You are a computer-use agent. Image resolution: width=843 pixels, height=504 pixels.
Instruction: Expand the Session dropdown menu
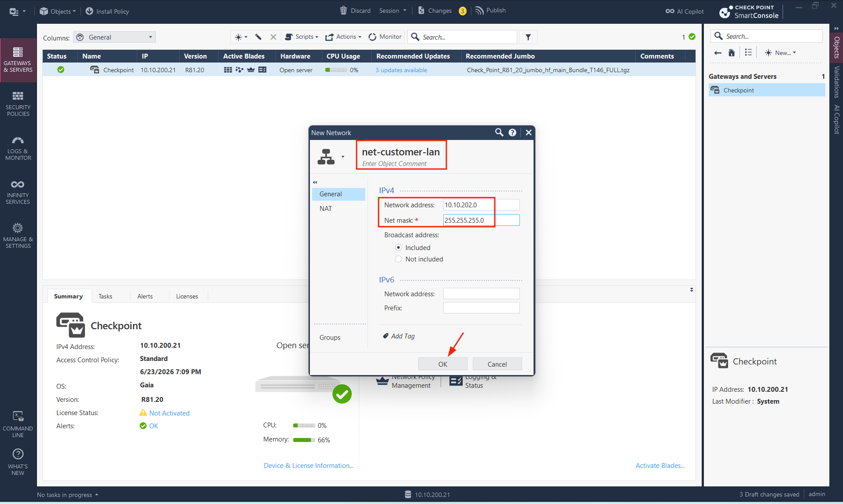pos(393,11)
